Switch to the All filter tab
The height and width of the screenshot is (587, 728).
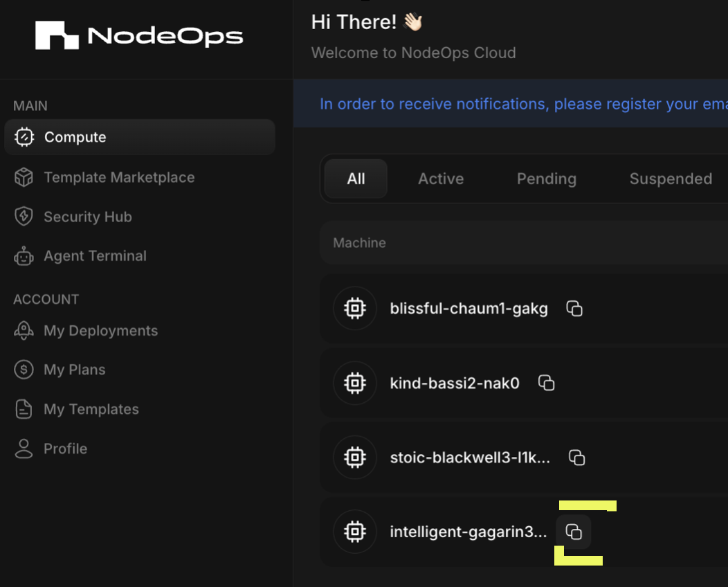(x=355, y=179)
